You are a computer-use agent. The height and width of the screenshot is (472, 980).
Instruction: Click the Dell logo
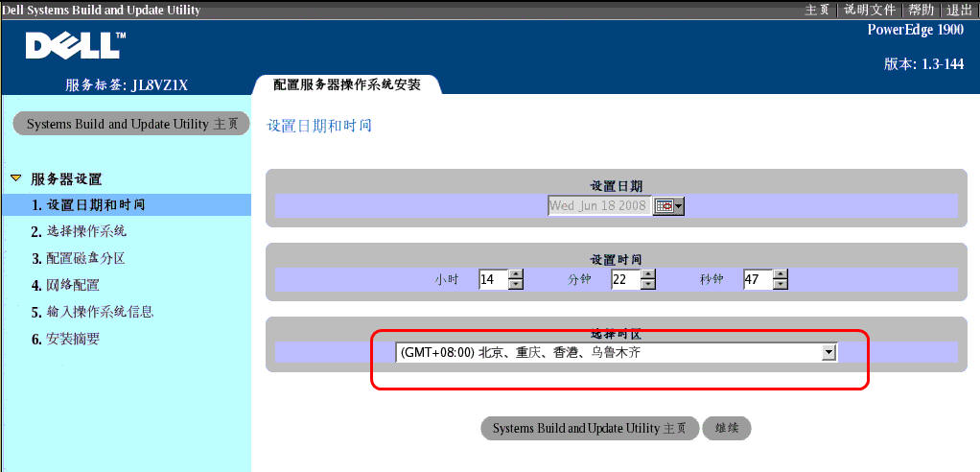74,44
